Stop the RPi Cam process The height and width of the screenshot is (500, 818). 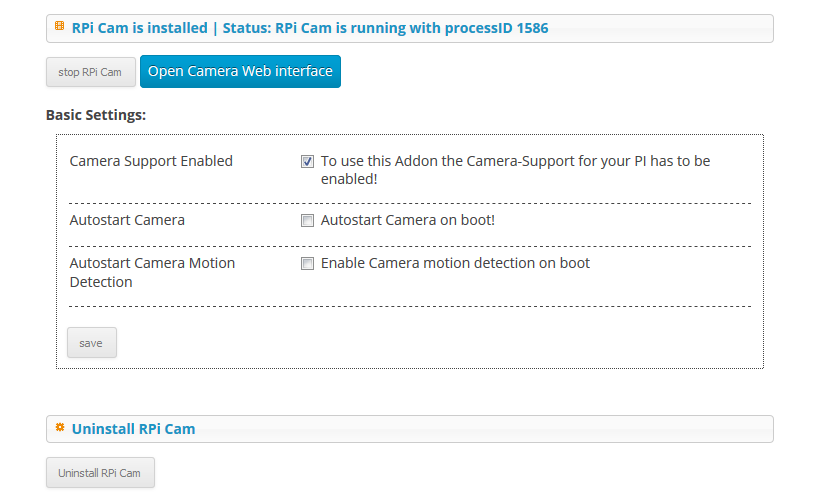(91, 72)
